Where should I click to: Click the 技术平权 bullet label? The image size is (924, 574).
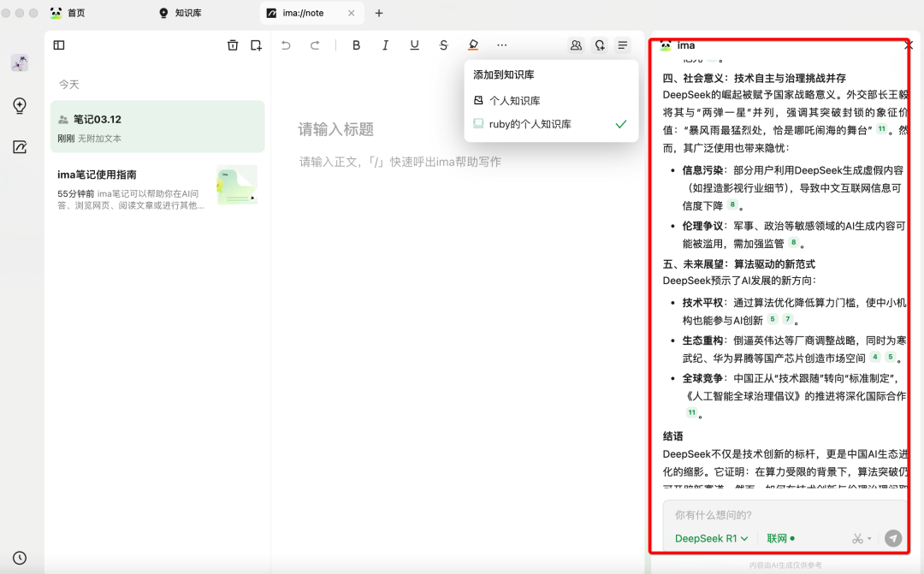[x=702, y=302]
